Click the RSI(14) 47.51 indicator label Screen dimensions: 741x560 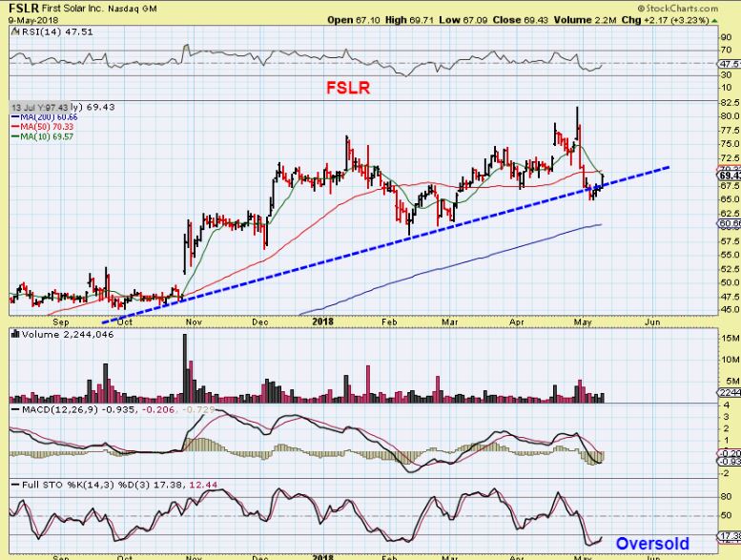coord(55,32)
